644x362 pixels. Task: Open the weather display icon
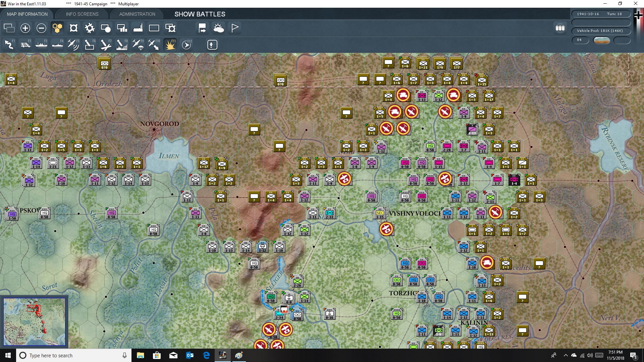(219, 28)
